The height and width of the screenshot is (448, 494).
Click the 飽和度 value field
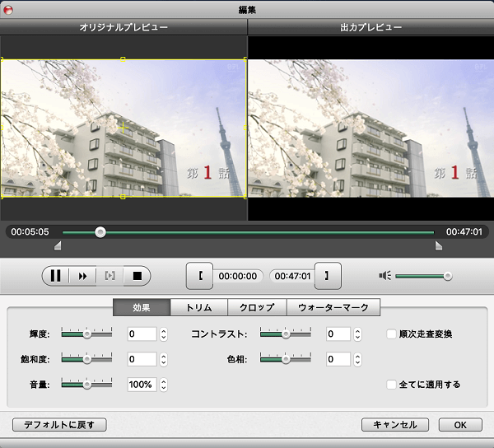point(142,359)
